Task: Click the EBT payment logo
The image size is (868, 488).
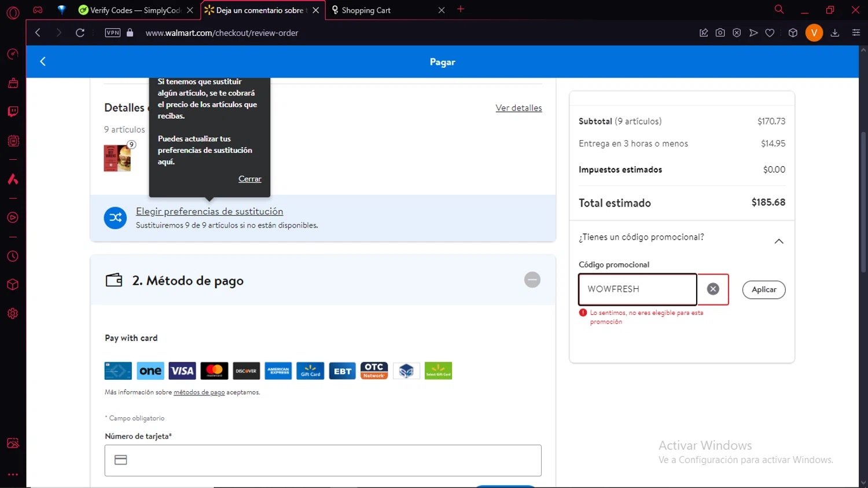Action: coord(343,371)
